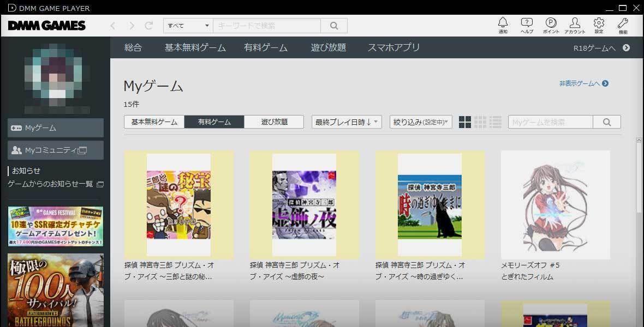Open the wrench Functions (機能) icon
Screen dimensions: 644x327
click(x=623, y=25)
